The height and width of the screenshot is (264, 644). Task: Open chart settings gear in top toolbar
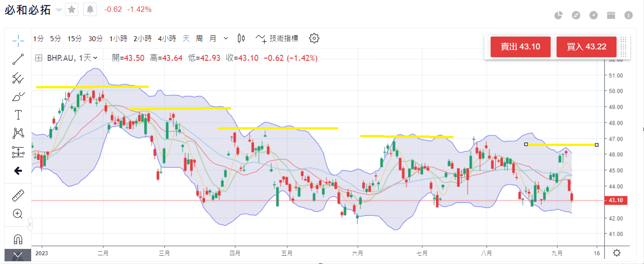[x=314, y=38]
